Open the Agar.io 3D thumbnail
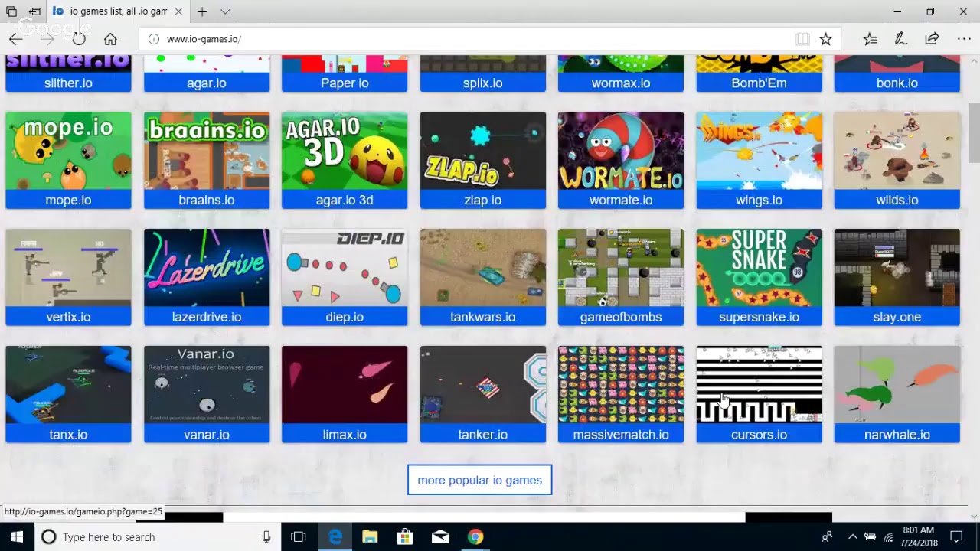Viewport: 980px width, 551px height. pos(345,151)
